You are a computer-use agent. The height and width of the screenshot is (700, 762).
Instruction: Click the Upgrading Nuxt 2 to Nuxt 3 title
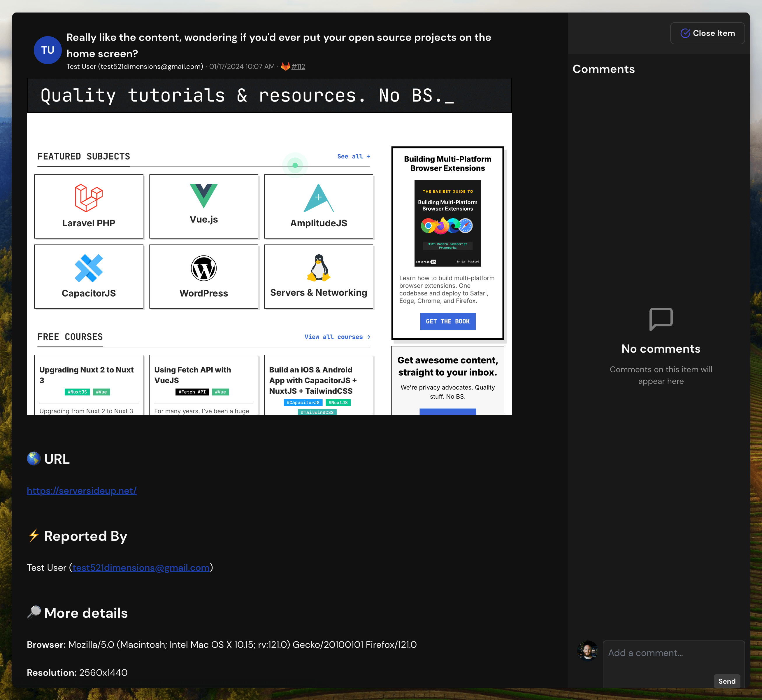[87, 375]
